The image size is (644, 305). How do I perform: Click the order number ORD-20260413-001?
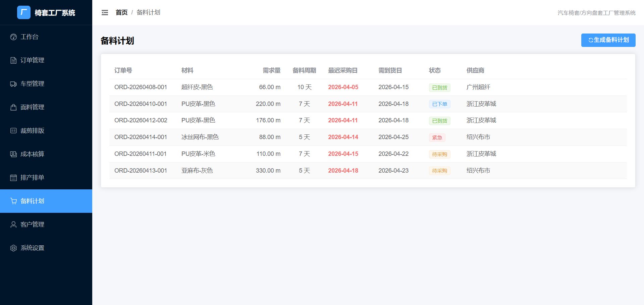pyautogui.click(x=141, y=171)
